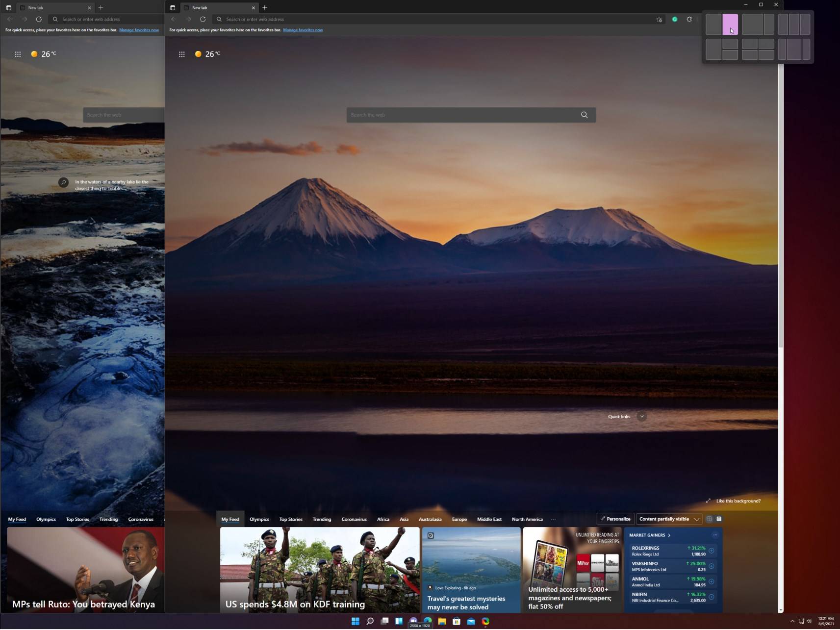Screen dimensions: 840x630
Task: Select the Middle East feed tab
Action: pyautogui.click(x=489, y=519)
